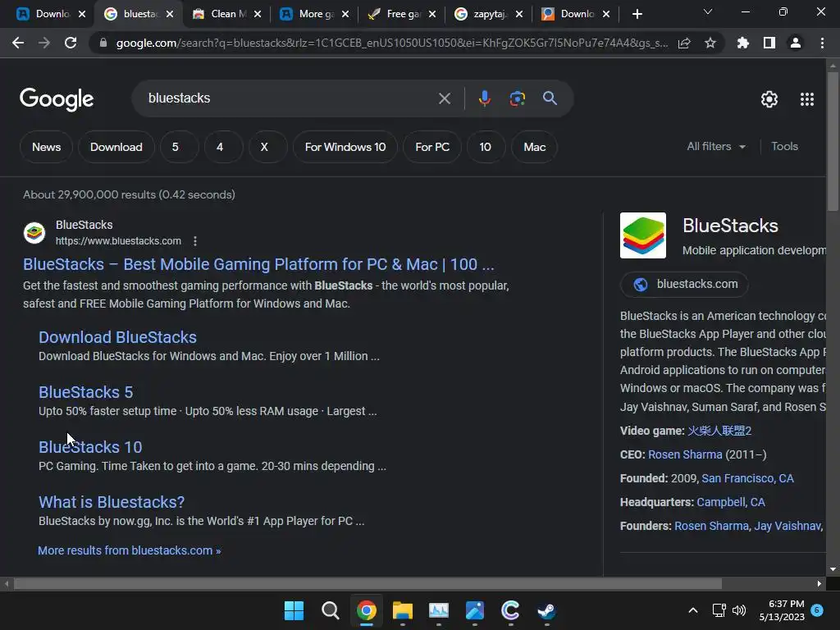840x630 pixels.
Task: Open the tab search chevron
Action: (708, 11)
